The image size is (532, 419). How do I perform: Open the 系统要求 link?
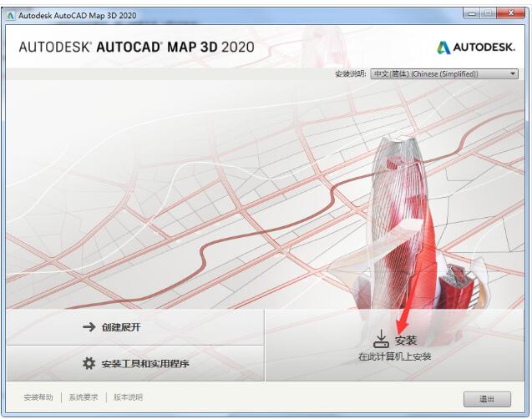coord(84,397)
